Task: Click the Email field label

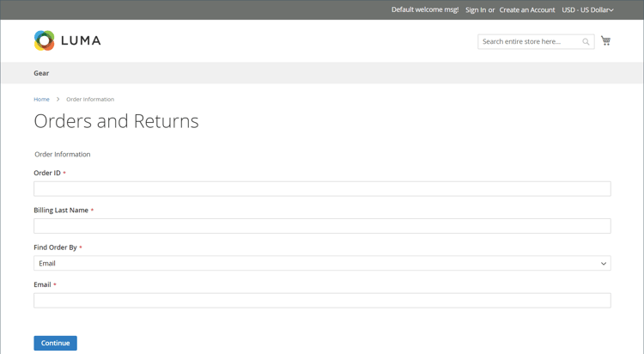Action: tap(43, 284)
